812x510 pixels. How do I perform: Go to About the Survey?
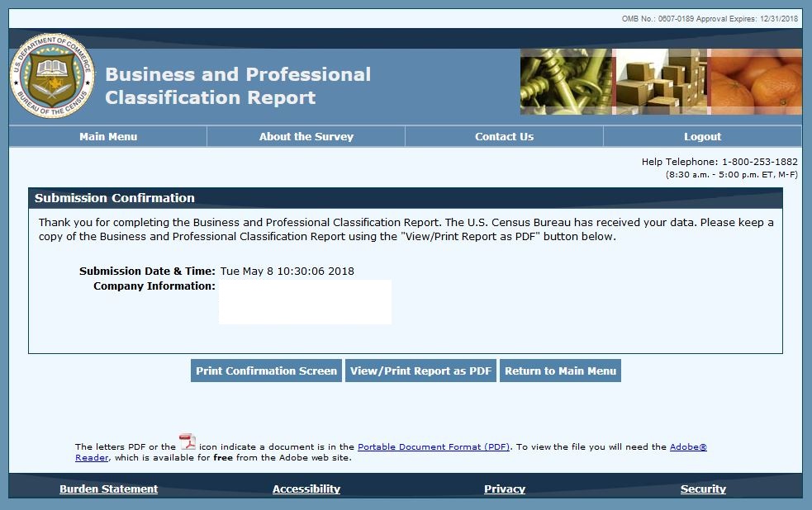click(306, 137)
